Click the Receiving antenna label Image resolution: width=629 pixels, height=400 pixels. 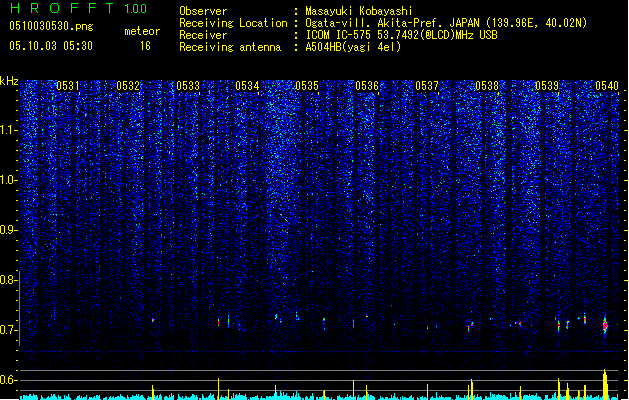pos(230,47)
